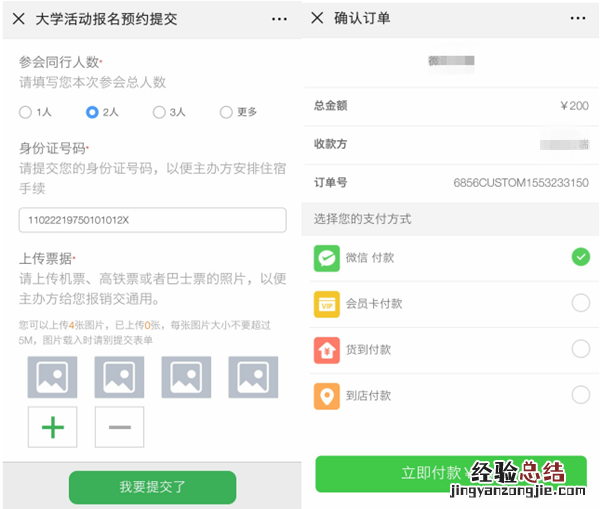
Task: Click the 身份证号码 input field
Action: (153, 220)
